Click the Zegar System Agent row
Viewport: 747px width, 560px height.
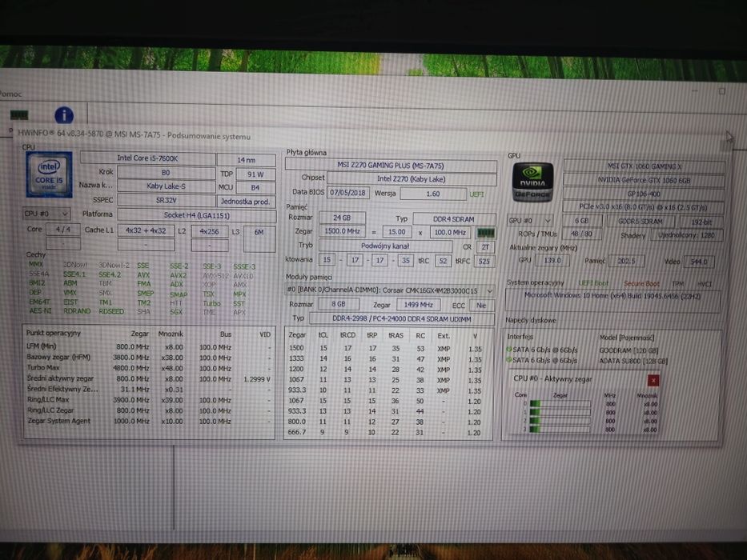[x=149, y=421]
